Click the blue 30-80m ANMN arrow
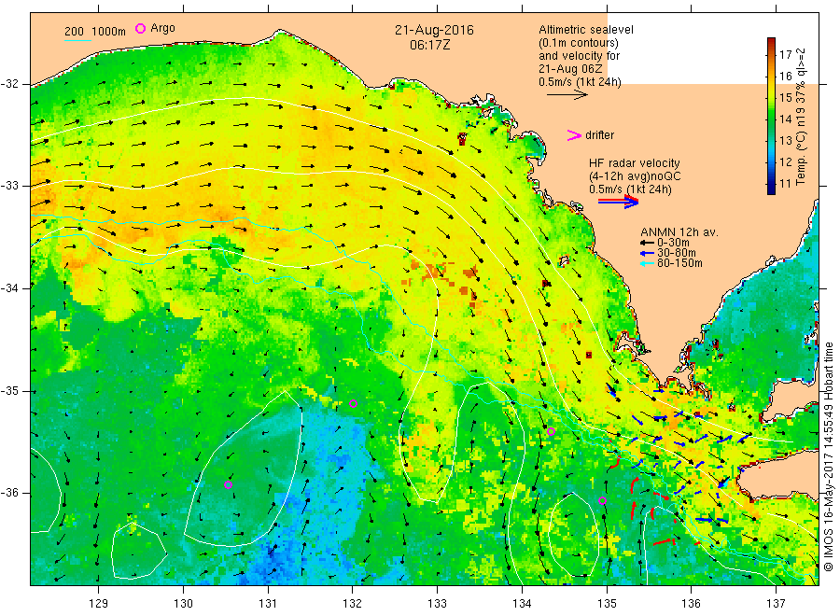The height and width of the screenshot is (616, 840). [x=647, y=253]
